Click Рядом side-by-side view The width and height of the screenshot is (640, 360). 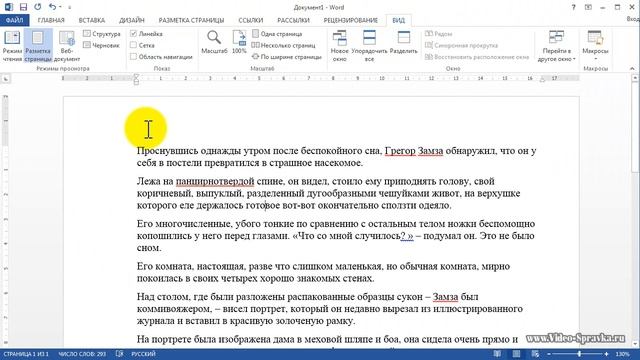tap(438, 34)
